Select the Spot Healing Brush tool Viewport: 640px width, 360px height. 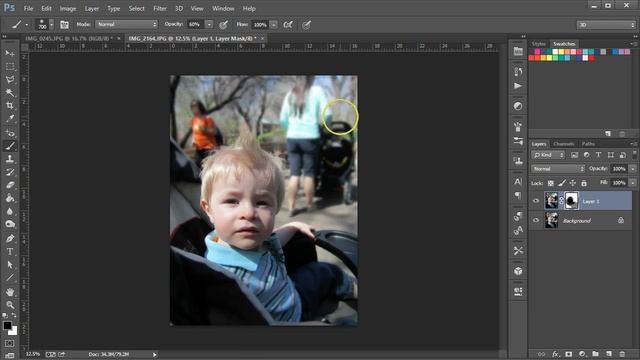(10, 133)
